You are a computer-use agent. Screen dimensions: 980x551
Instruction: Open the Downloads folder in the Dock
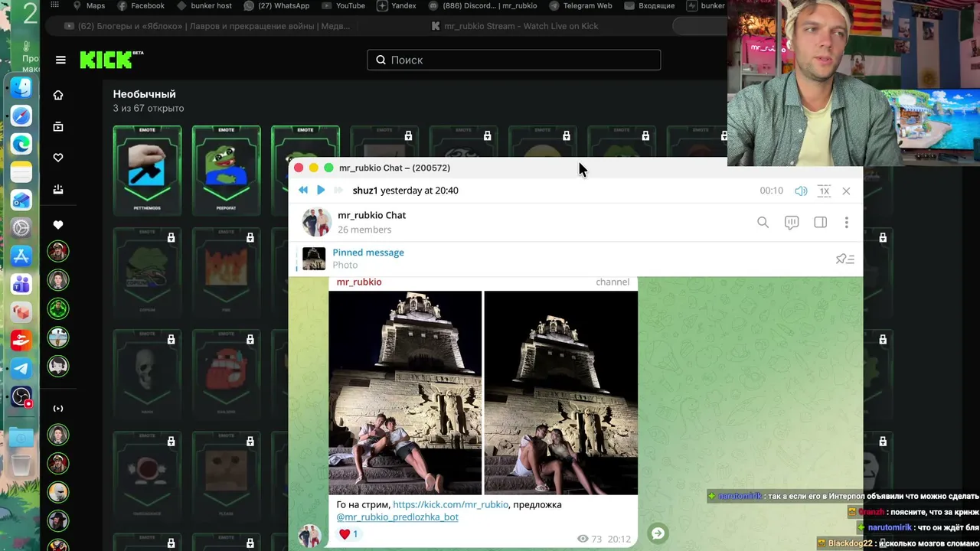tap(21, 437)
